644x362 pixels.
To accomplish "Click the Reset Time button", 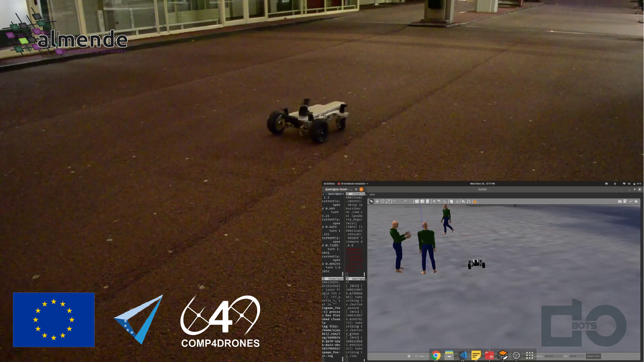I will click(x=593, y=356).
